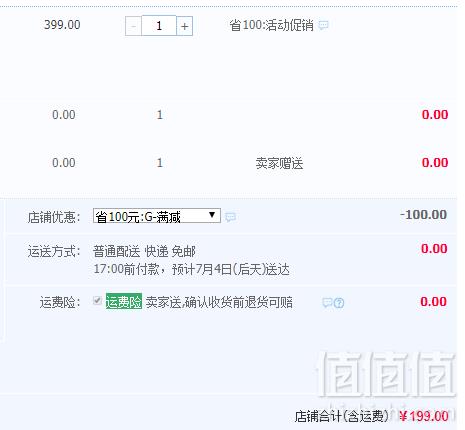Decrease item quantity with minus button
The image size is (465, 430).
[x=133, y=26]
